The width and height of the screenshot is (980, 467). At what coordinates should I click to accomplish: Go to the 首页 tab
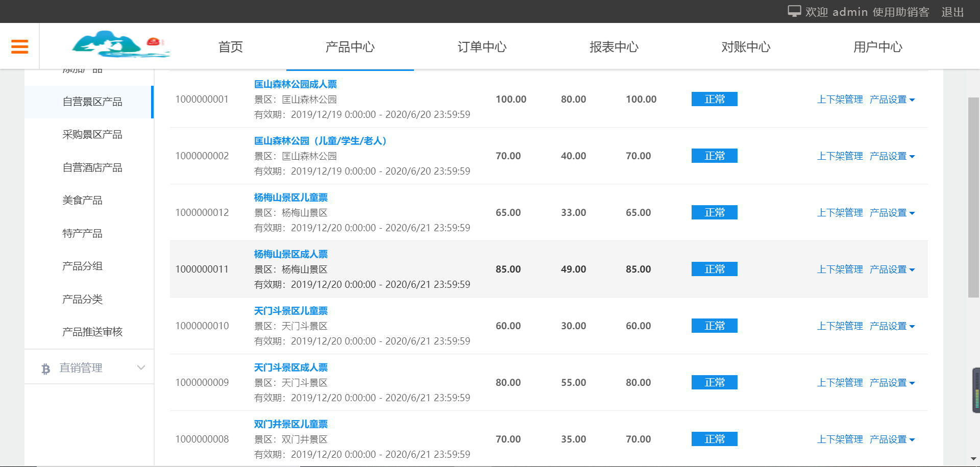point(230,47)
